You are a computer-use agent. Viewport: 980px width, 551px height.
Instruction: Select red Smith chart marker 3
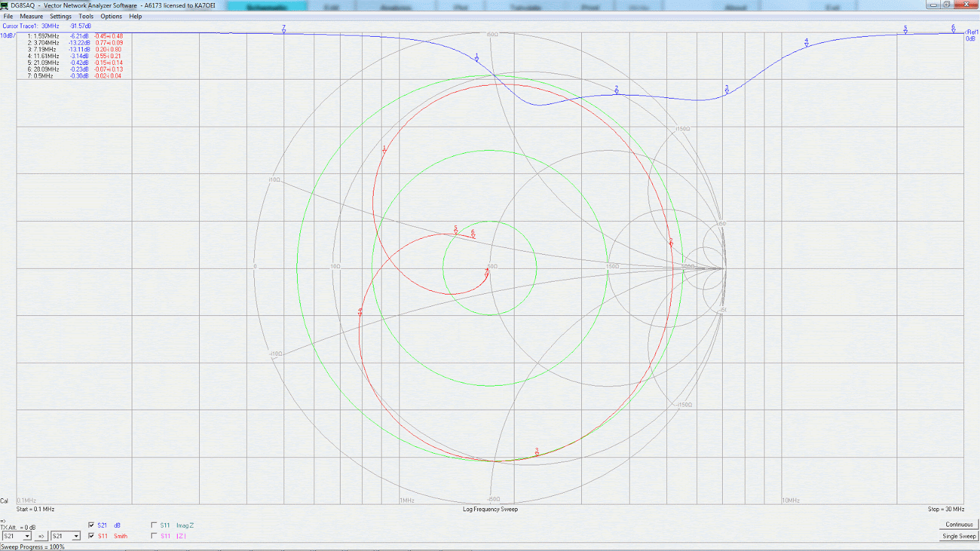[537, 452]
